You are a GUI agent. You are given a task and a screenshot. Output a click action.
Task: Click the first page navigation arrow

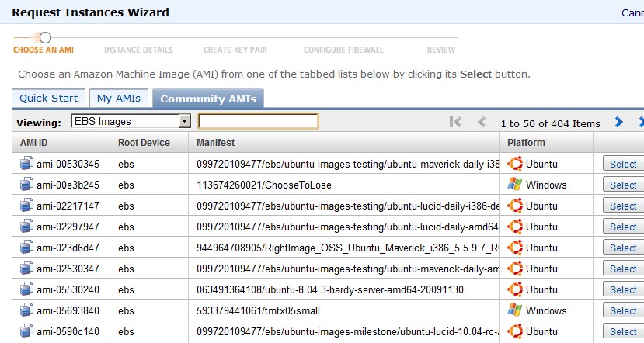click(455, 122)
